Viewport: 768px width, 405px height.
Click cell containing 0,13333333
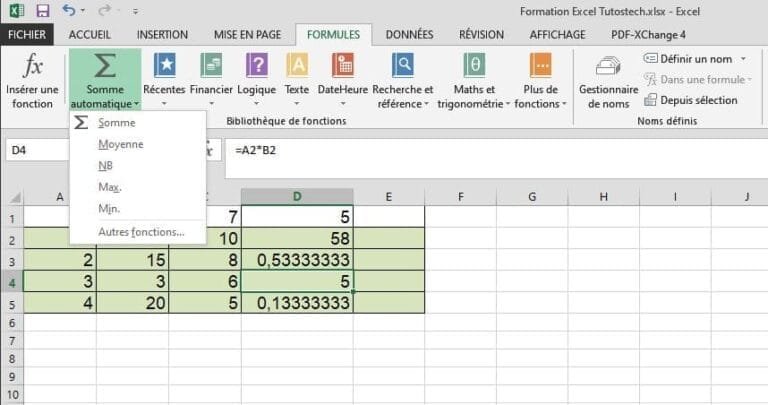(297, 303)
